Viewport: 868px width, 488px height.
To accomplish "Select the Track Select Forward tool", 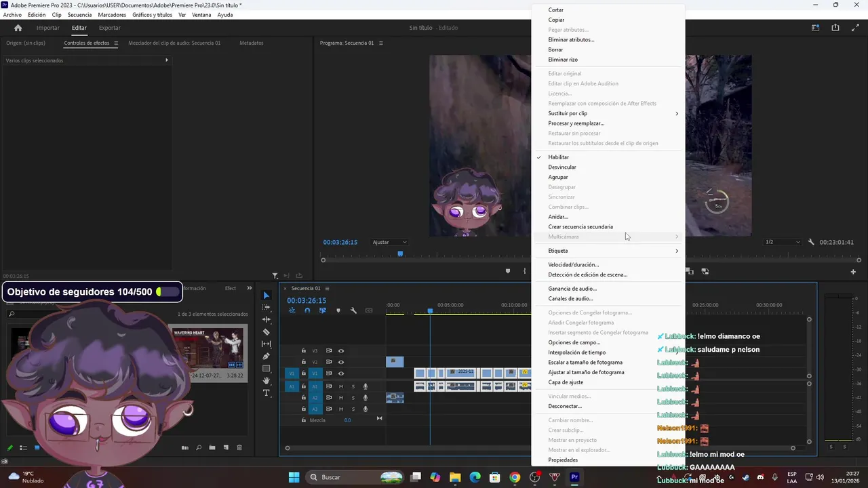I will click(x=266, y=308).
